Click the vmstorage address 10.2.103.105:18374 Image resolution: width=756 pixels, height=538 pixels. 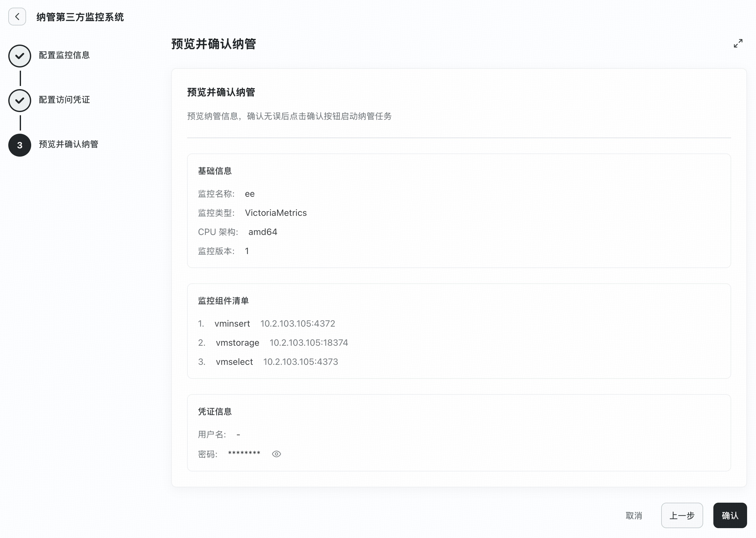coord(309,343)
